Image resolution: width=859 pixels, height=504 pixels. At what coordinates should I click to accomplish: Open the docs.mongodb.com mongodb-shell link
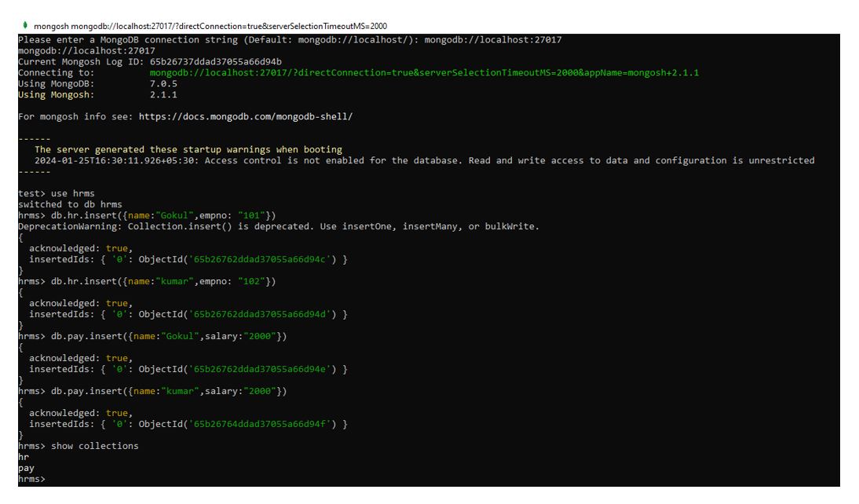coord(246,116)
